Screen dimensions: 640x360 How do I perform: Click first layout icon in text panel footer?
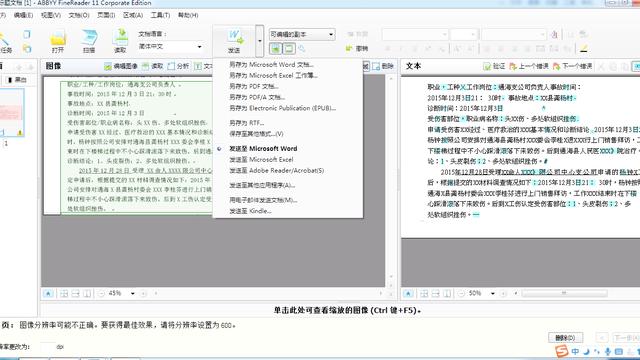[424, 293]
